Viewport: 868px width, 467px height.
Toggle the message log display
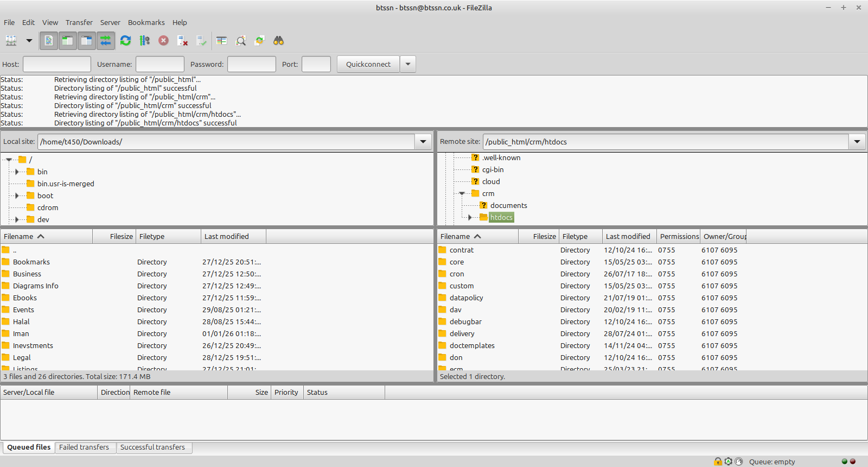pyautogui.click(x=49, y=41)
